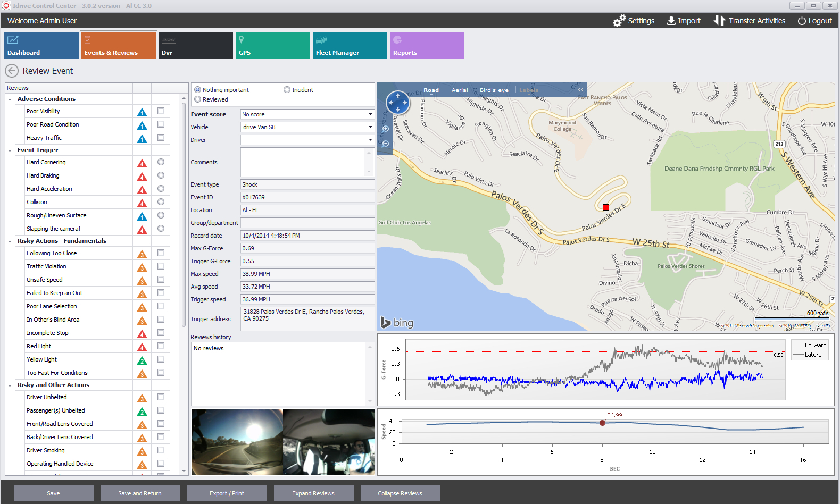Collapse the map type toolbar chevrons
840x504 pixels.
[x=580, y=89]
